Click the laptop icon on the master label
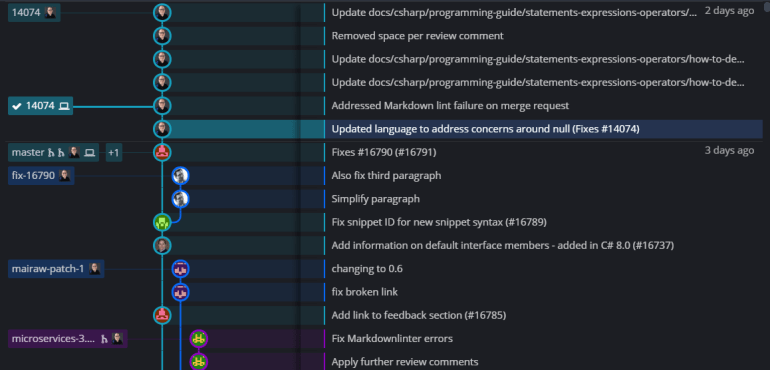Screen dimensions: 770x370 89,152
